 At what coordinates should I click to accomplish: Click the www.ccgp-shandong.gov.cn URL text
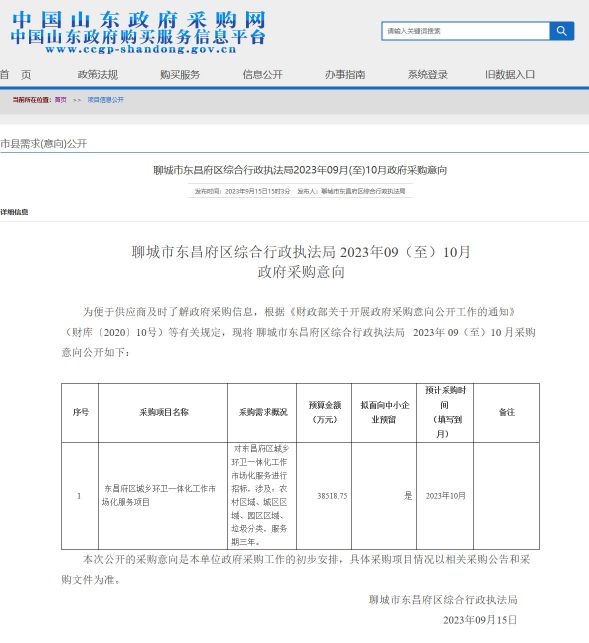tap(141, 50)
